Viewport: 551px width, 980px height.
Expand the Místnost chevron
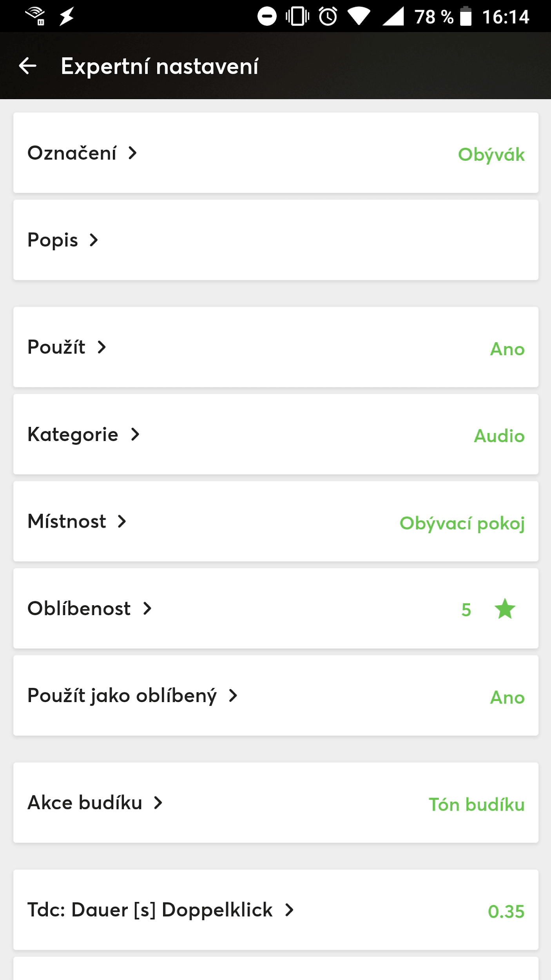[x=122, y=521]
